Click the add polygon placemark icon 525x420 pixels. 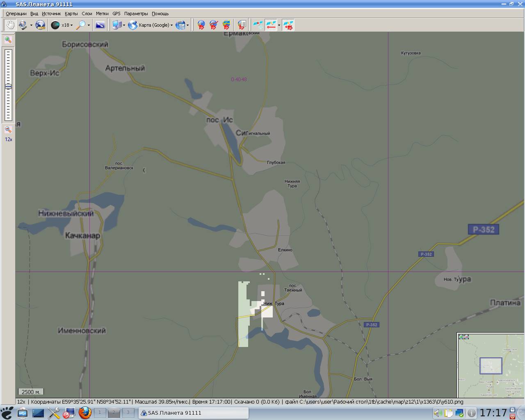click(x=226, y=25)
